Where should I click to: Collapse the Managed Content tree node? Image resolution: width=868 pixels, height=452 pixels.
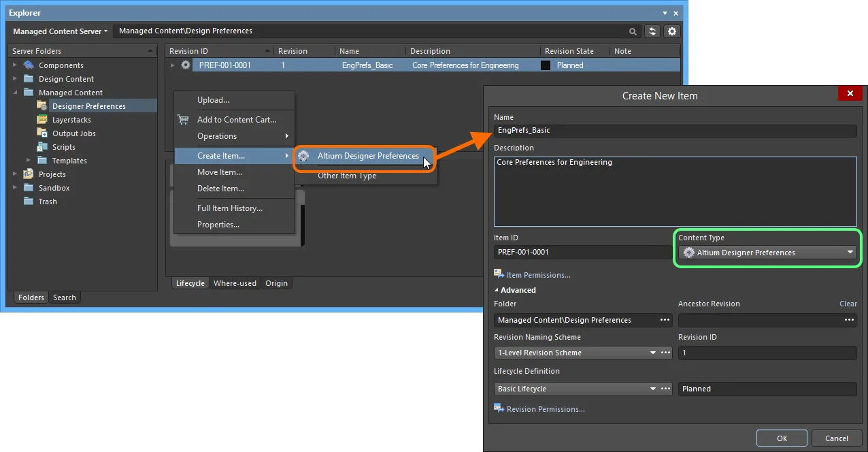(15, 93)
